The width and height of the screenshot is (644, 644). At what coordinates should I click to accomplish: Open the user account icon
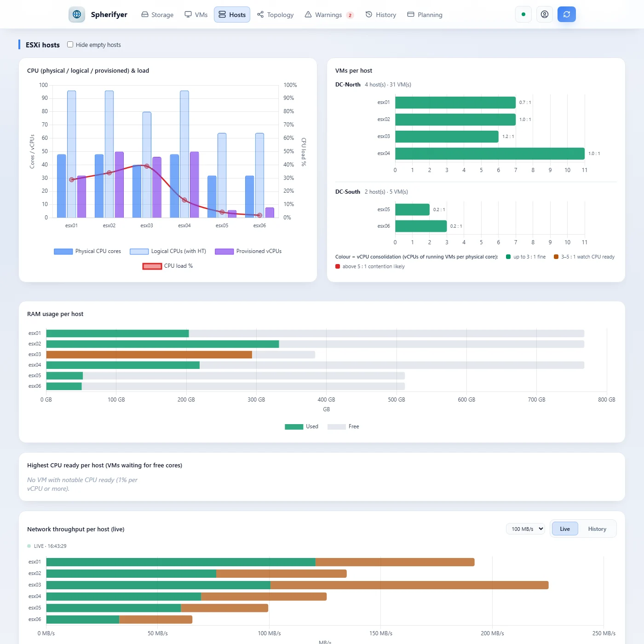pos(545,14)
